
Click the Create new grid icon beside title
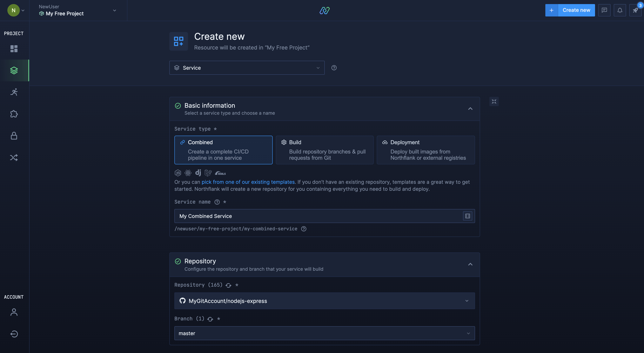(178, 41)
